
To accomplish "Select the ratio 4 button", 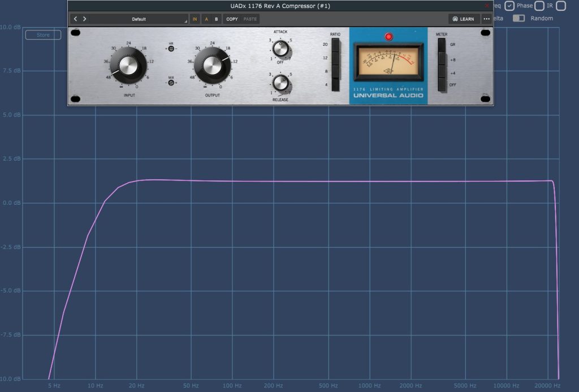I will pos(335,85).
